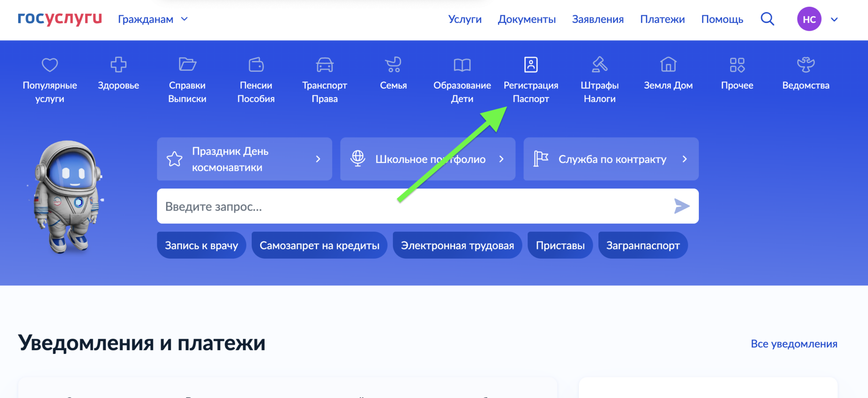Go to the Документы menu item

pyautogui.click(x=526, y=19)
